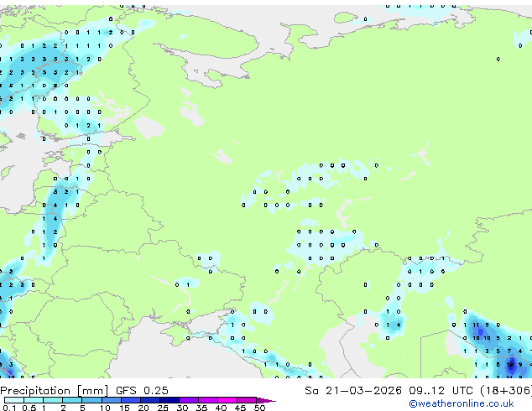The height and width of the screenshot is (411, 532).
Task: Open the weatheronline.co.uk link
Action: click(x=462, y=403)
